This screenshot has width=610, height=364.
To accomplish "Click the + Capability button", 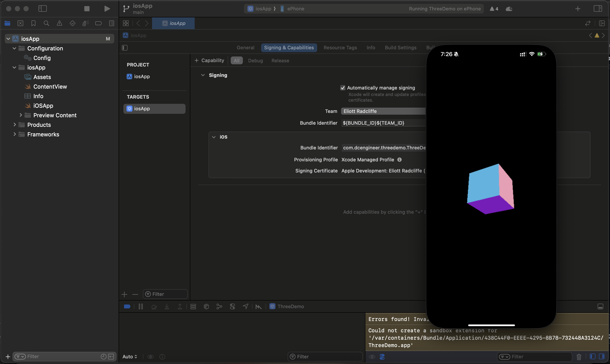I will (x=209, y=60).
